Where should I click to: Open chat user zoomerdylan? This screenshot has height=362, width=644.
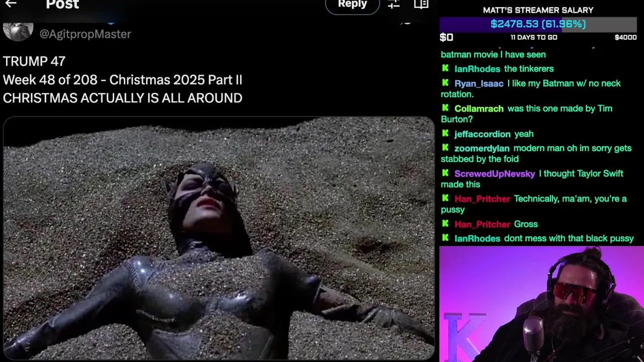point(482,148)
